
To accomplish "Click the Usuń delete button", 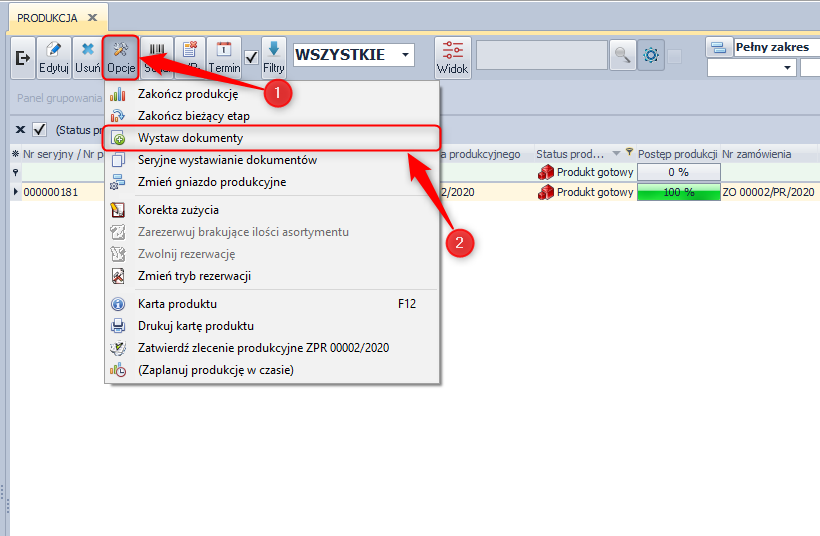I will coord(87,58).
